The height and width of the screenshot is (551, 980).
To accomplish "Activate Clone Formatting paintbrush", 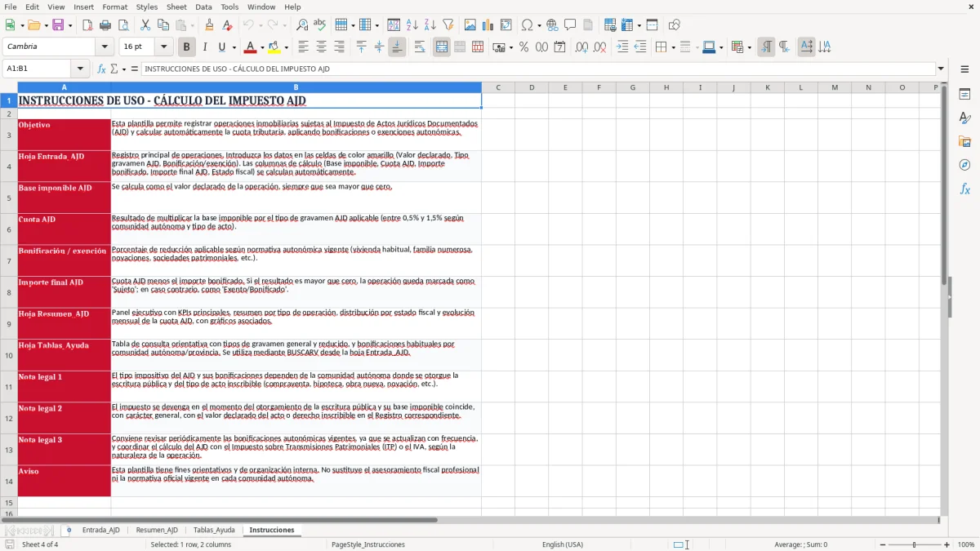I will (x=209, y=25).
